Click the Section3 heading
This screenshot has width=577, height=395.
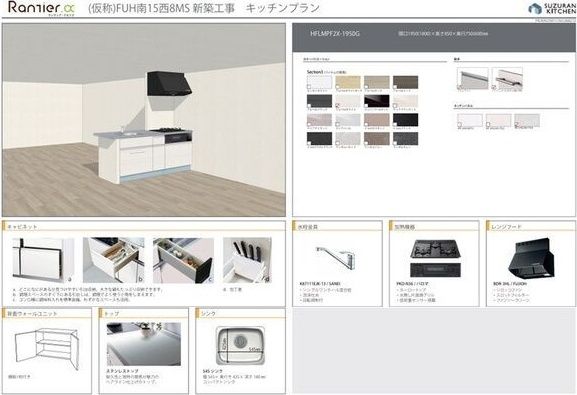coord(315,72)
